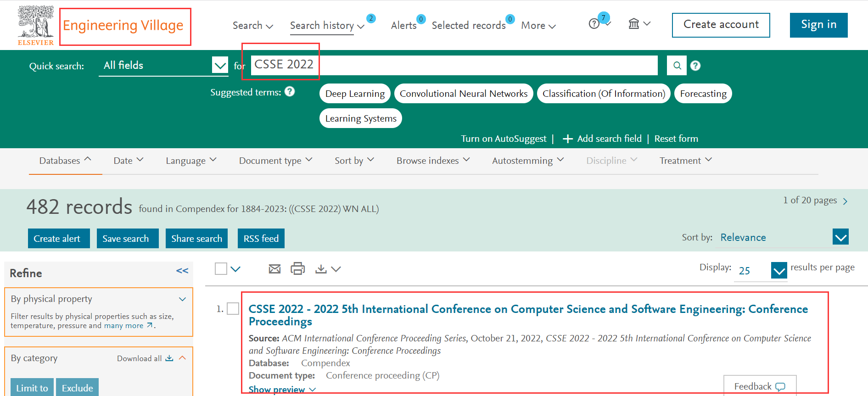Image resolution: width=868 pixels, height=396 pixels.
Task: Open Alerts in the top navigation
Action: pyautogui.click(x=404, y=26)
